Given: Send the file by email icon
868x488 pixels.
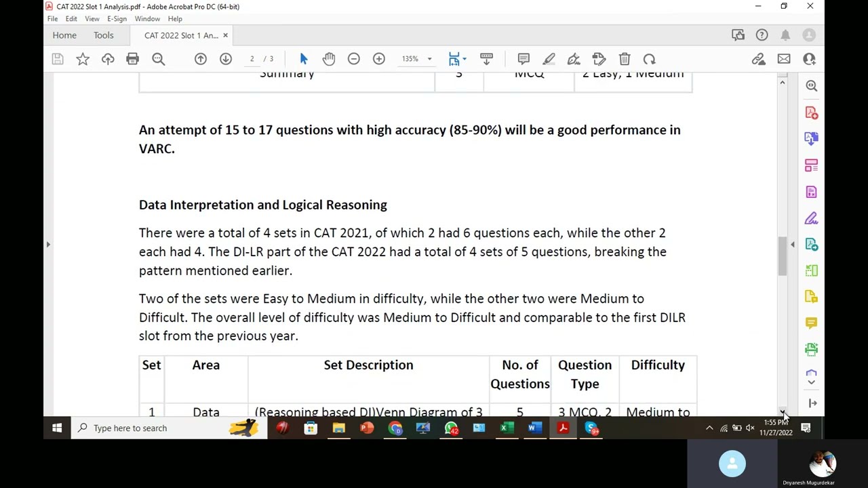Looking at the screenshot, I should [x=784, y=59].
